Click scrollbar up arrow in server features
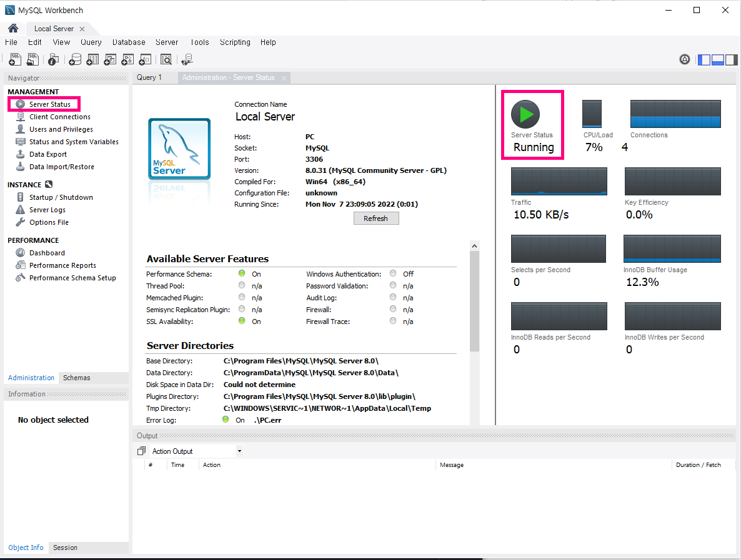The width and height of the screenshot is (741, 560). click(474, 246)
